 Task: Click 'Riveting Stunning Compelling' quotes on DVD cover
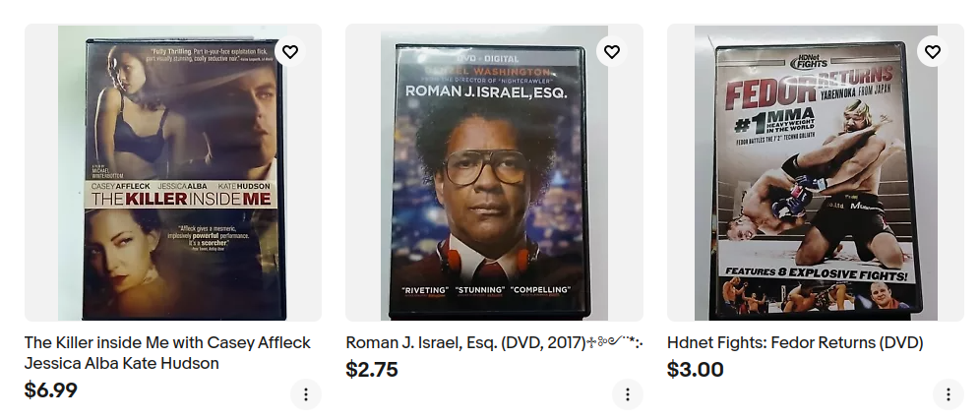pos(487,290)
